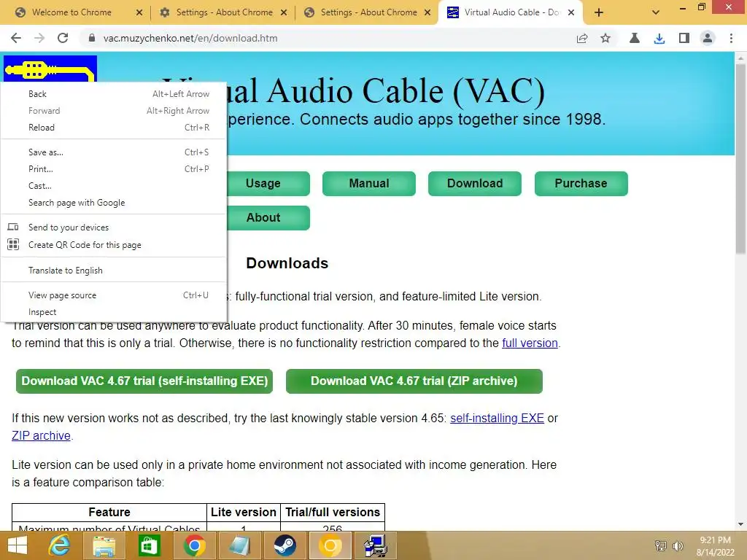The width and height of the screenshot is (747, 560).
Task: Click the Manual navigation button
Action: [x=368, y=183]
